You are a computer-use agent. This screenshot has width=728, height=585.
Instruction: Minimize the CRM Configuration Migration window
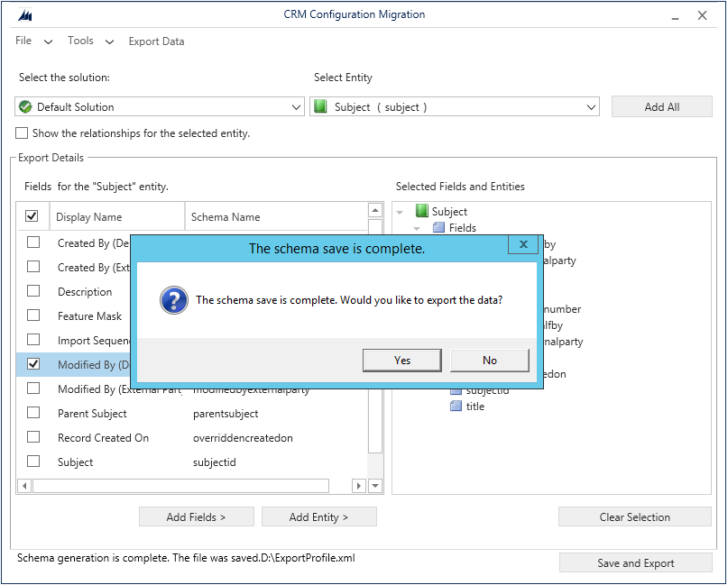click(x=675, y=17)
